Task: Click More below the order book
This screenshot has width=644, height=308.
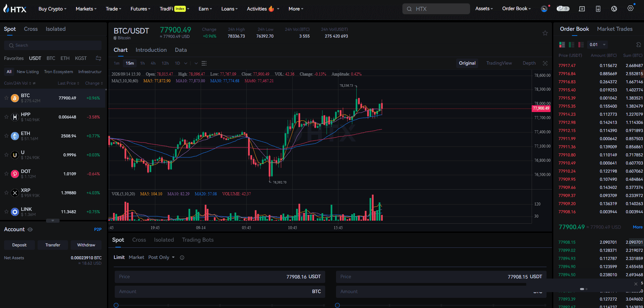Action: tap(638, 227)
